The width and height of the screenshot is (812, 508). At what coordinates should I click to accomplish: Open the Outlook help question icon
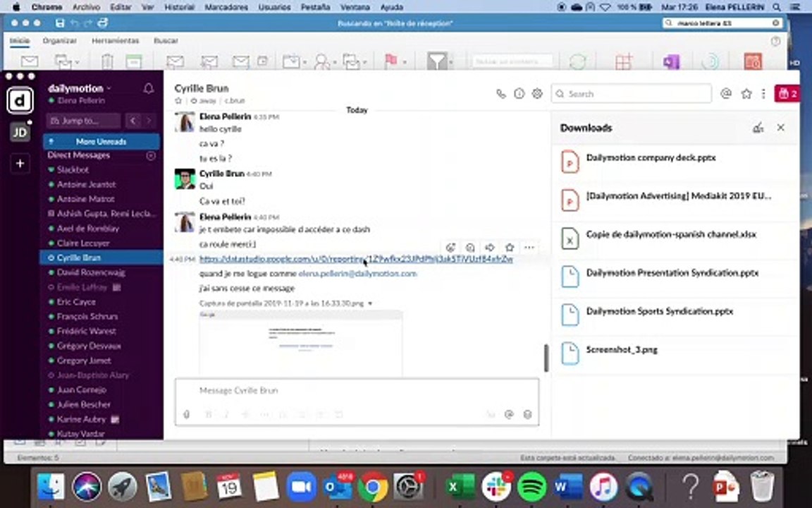(x=775, y=41)
